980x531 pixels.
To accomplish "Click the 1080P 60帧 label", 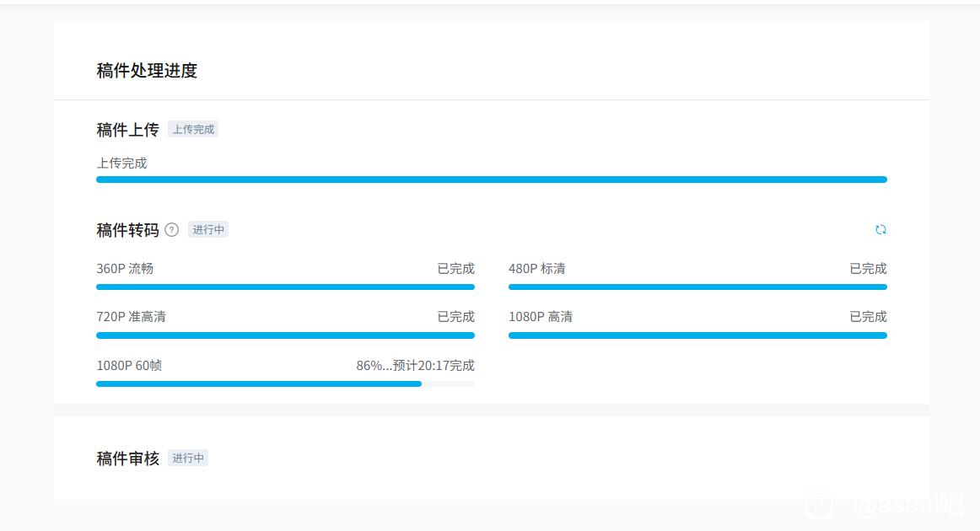I will 129,366.
